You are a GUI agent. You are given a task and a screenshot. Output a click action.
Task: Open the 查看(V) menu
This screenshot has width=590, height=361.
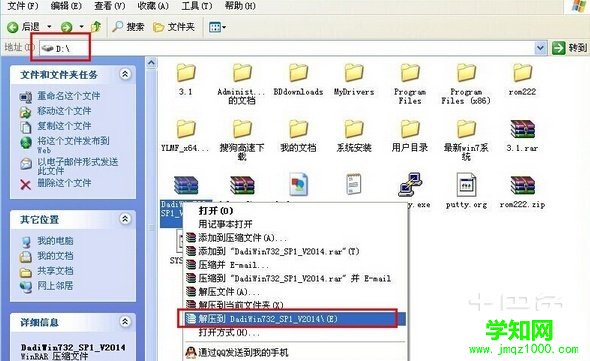coord(109,6)
